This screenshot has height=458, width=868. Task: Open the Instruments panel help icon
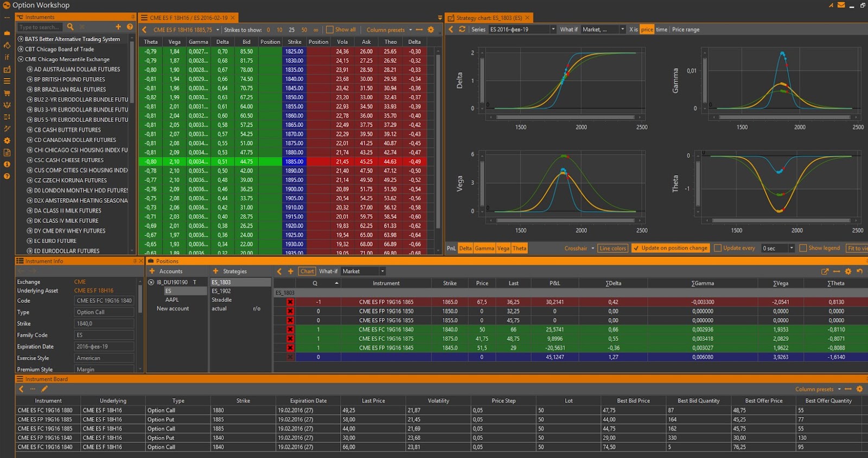tap(130, 27)
